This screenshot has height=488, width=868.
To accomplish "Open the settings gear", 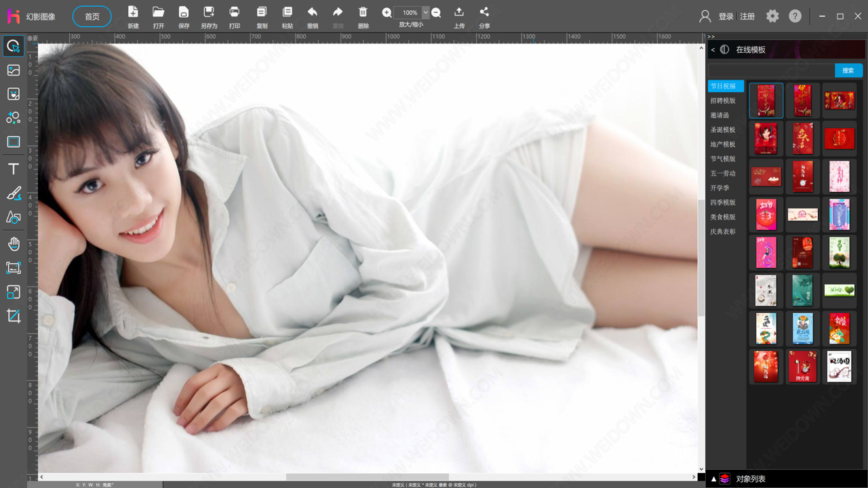I will (x=772, y=16).
